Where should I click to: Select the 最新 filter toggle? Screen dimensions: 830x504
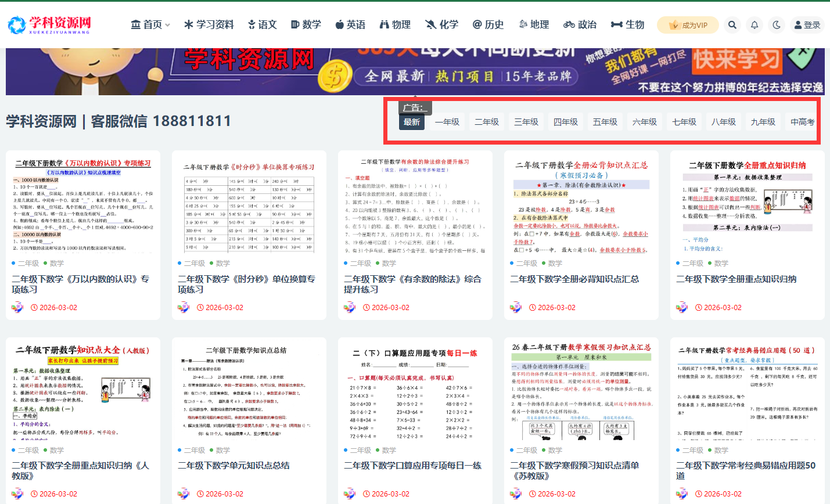tap(411, 121)
